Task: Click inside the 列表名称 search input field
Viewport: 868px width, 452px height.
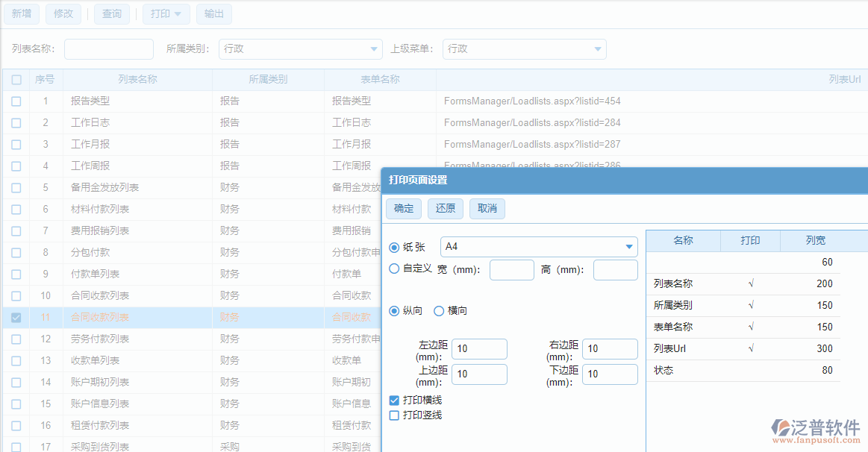Action: coord(108,48)
